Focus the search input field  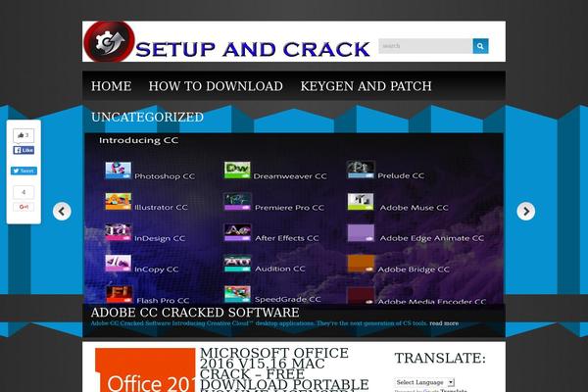(425, 46)
